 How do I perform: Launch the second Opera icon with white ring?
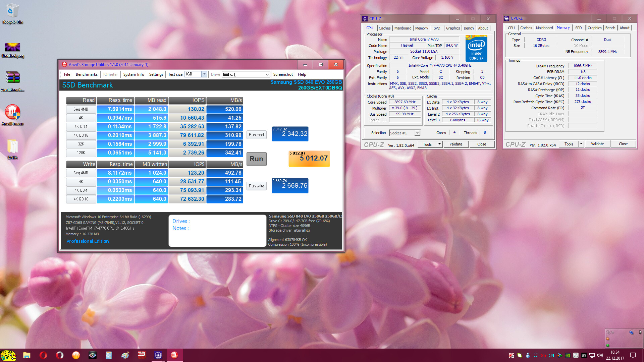[60, 355]
